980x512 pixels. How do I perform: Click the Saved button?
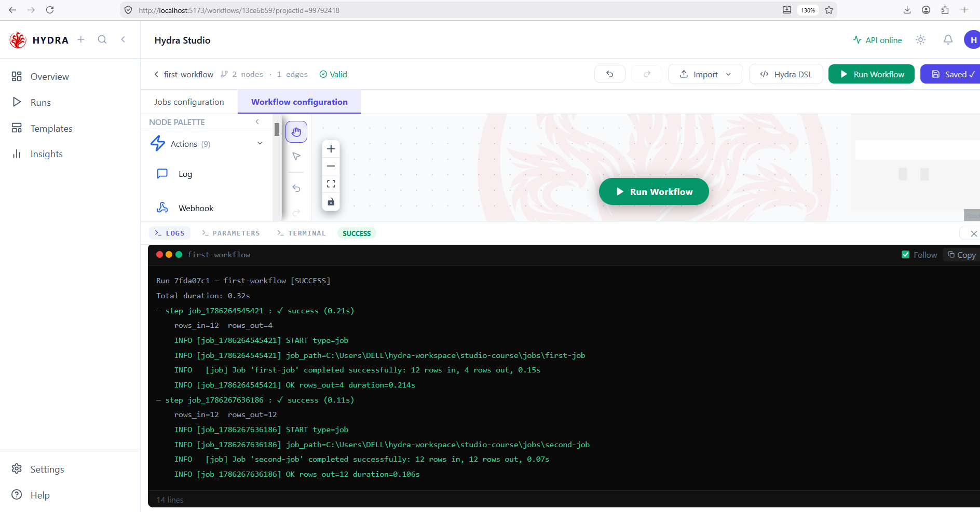pos(950,74)
